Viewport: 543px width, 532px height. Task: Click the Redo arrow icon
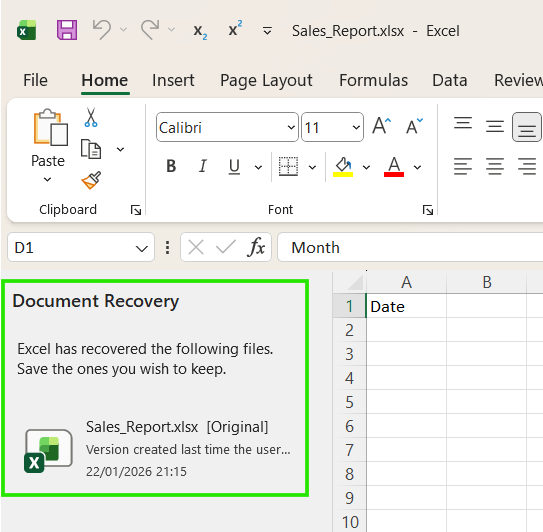150,30
